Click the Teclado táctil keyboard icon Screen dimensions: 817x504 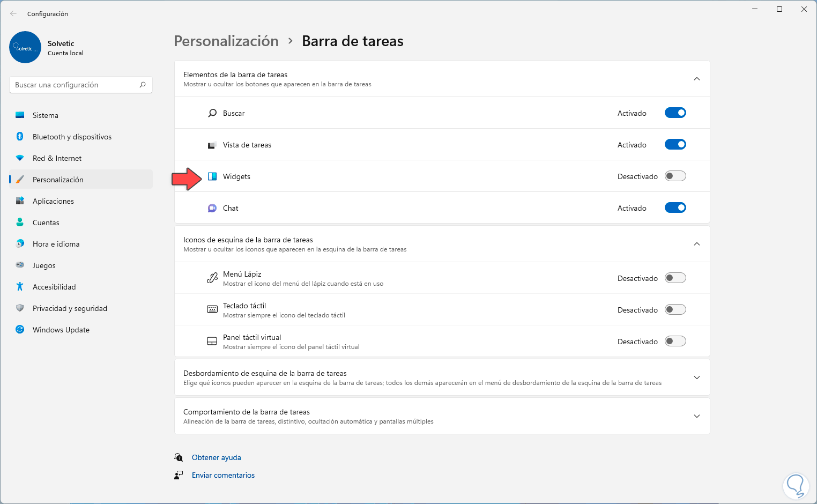212,309
